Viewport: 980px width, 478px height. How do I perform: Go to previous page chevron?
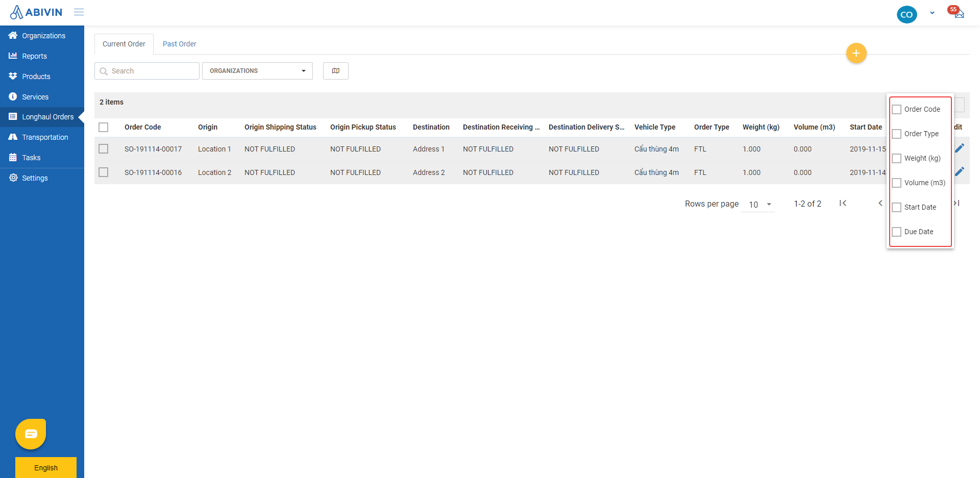click(x=880, y=204)
